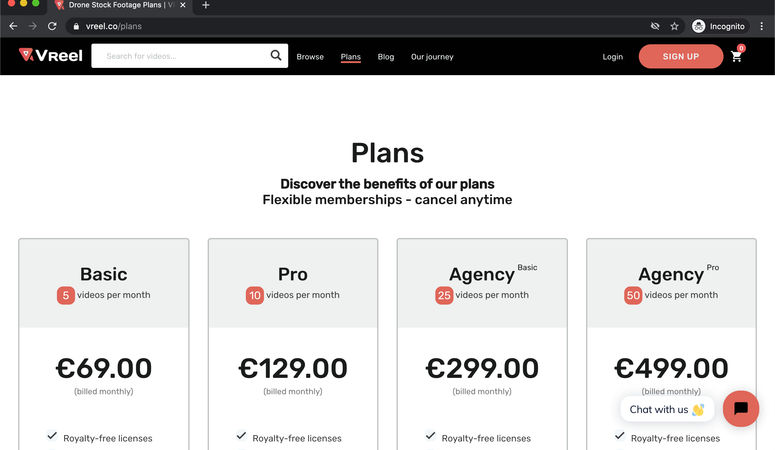Close the Drone Stock Footage Plans tab

(183, 5)
